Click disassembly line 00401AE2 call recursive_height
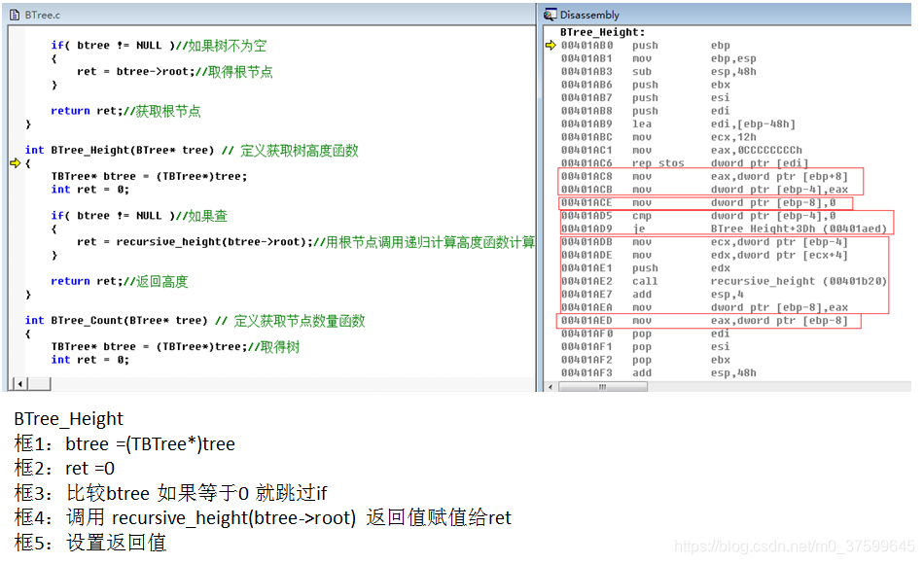 [724, 281]
